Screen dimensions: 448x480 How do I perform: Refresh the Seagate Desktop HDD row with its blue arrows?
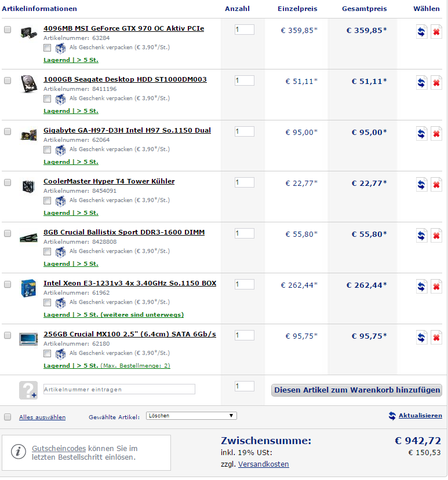click(421, 83)
